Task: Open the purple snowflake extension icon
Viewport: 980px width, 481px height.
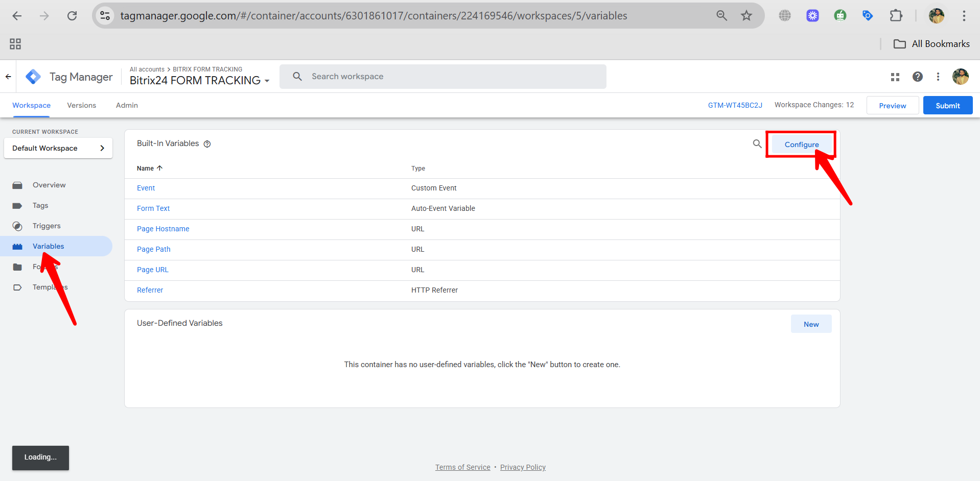Action: (812, 16)
